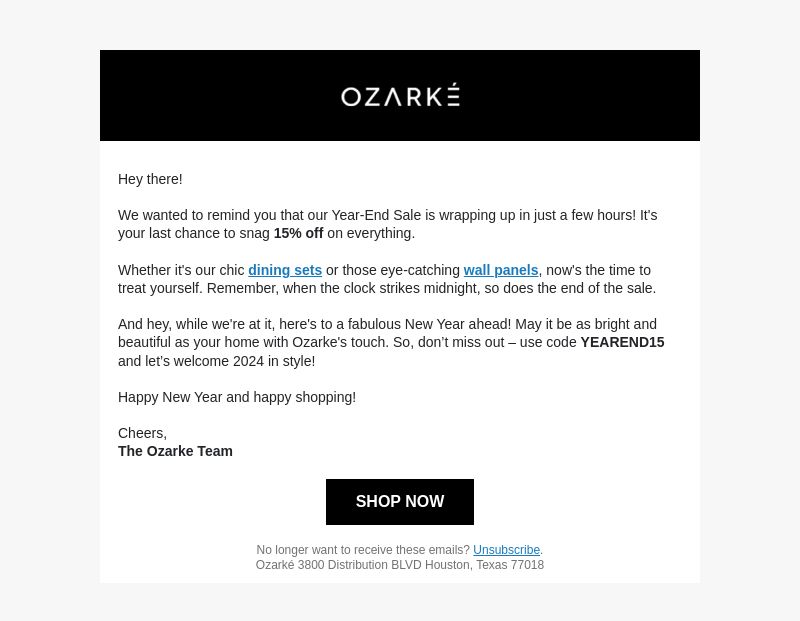
Task: Click the Happy New Year and happy shopping line
Action: click(x=237, y=397)
